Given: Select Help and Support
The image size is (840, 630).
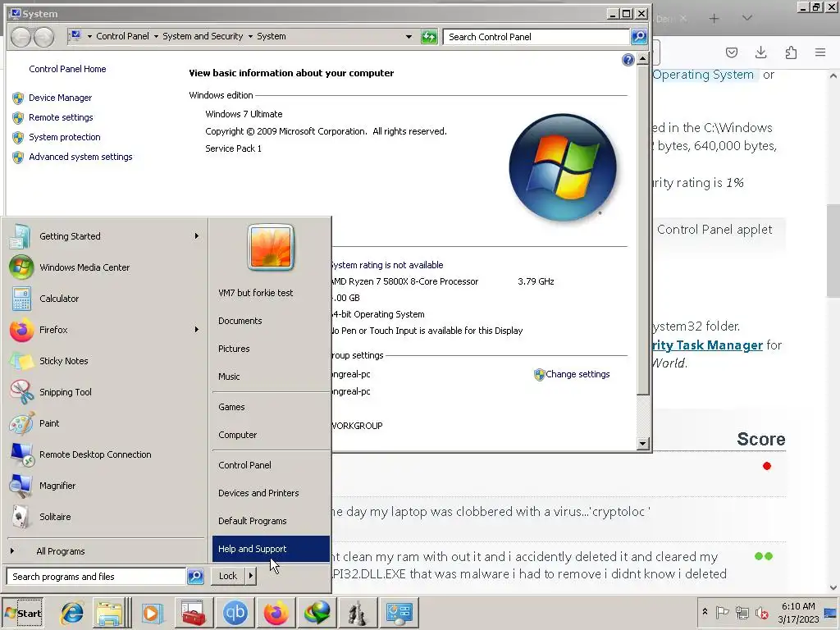Looking at the screenshot, I should tap(271, 549).
